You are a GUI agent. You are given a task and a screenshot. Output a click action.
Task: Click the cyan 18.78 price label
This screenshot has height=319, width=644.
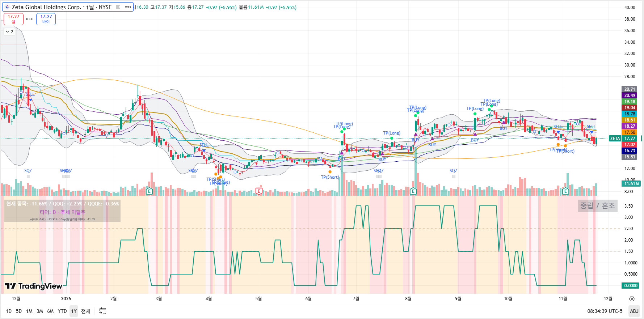[630, 114]
